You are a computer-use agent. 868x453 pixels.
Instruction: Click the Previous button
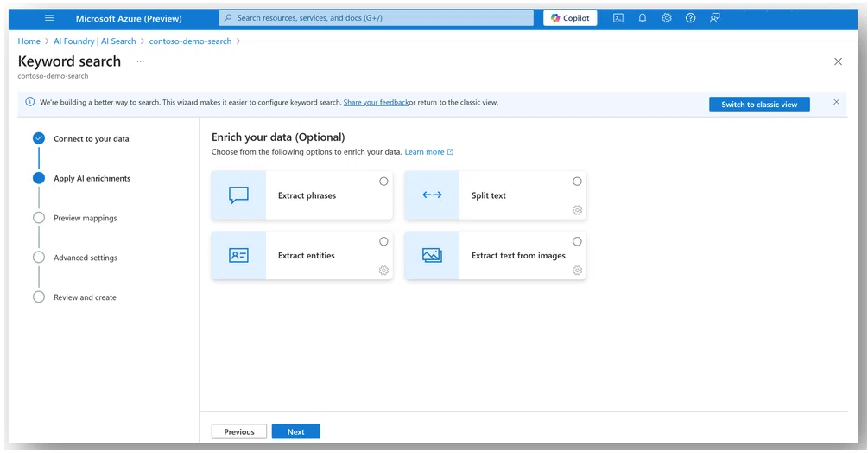point(239,431)
